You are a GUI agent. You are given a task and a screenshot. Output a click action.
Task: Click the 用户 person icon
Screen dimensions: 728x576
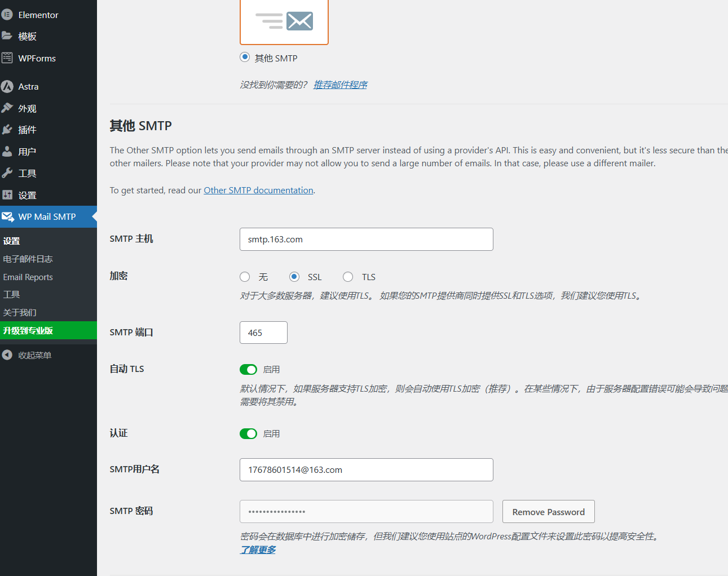tap(7, 152)
